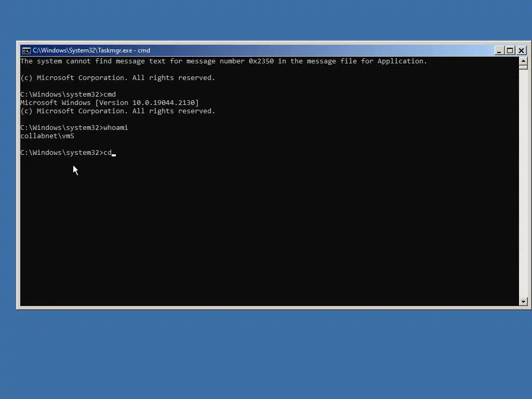Click the 'collabnet\vm5' output line
The width and height of the screenshot is (532, 399).
[47, 136]
